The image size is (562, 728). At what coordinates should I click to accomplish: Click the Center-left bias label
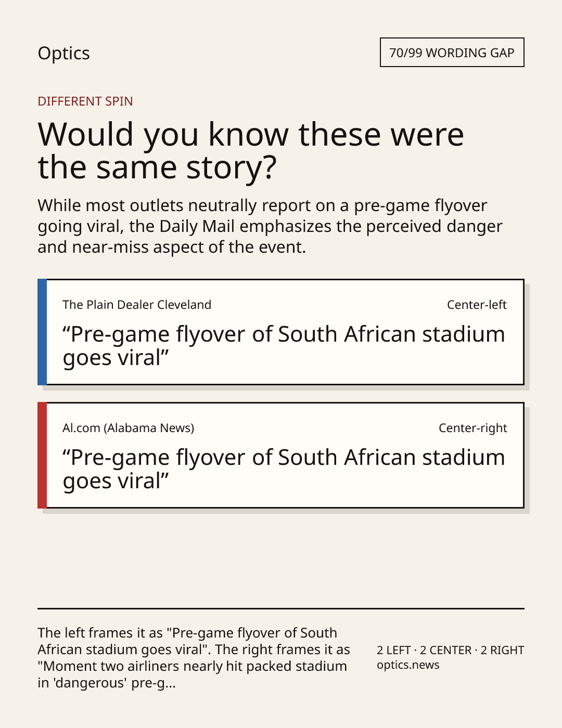pos(477,305)
